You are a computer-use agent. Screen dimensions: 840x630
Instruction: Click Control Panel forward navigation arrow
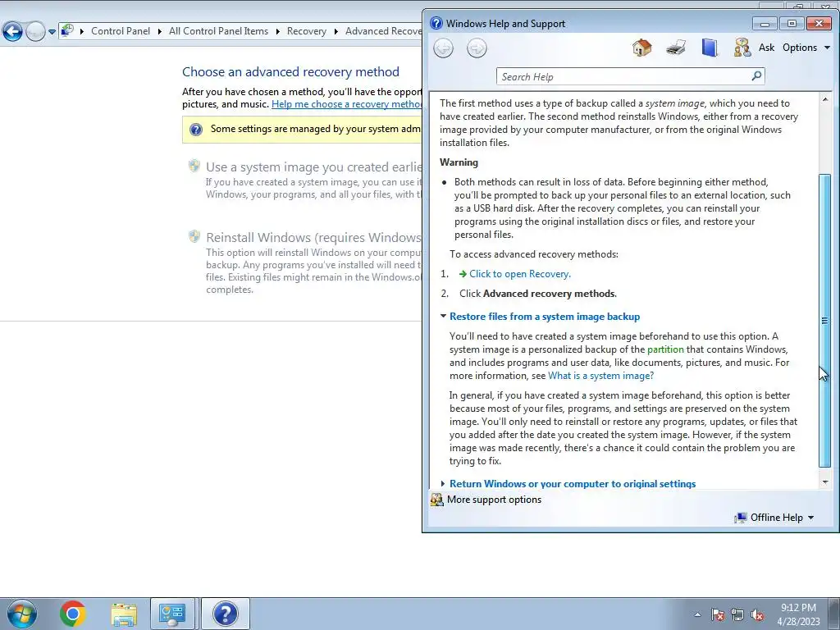point(35,31)
